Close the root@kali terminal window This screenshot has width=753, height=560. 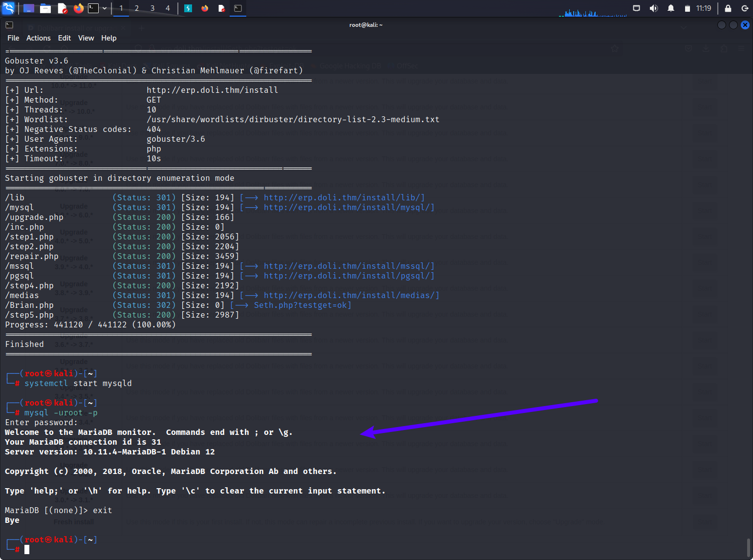pos(745,25)
